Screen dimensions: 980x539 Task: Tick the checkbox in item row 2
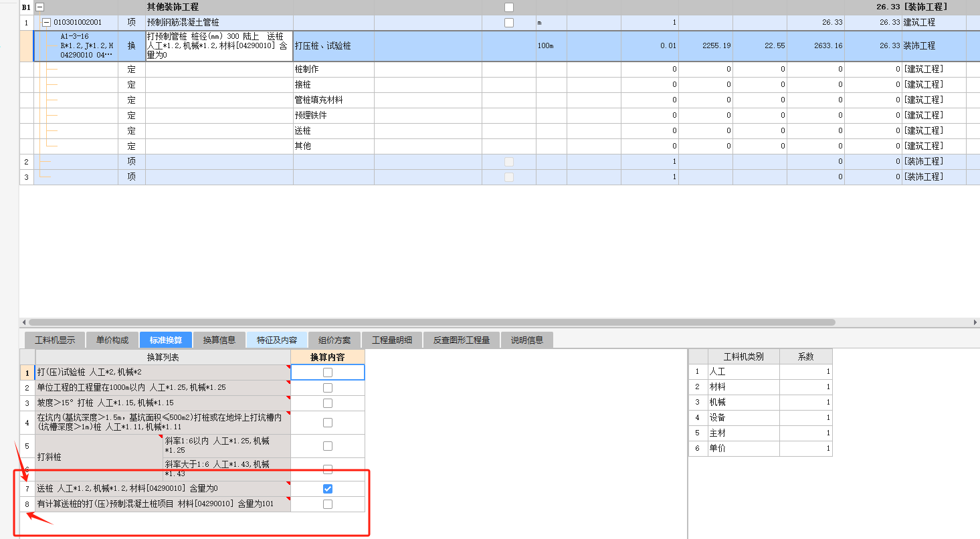tap(509, 162)
